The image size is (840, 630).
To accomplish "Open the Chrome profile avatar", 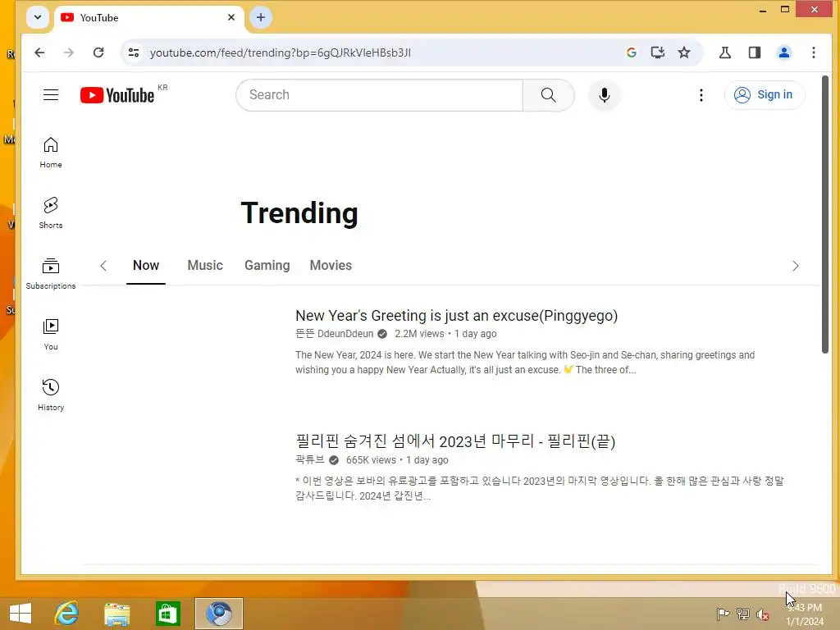I will (783, 52).
